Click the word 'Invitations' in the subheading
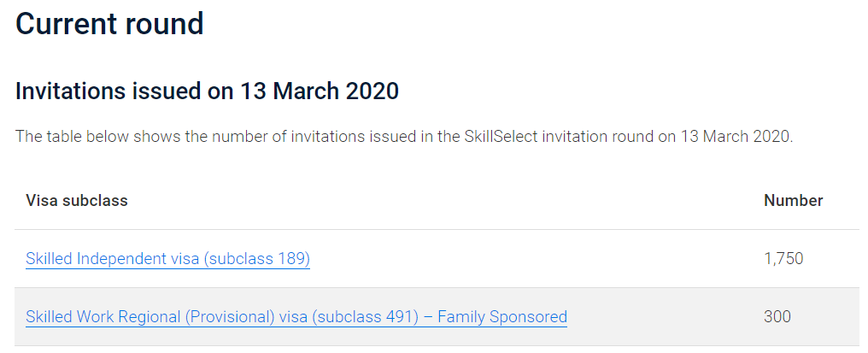 [x=70, y=91]
